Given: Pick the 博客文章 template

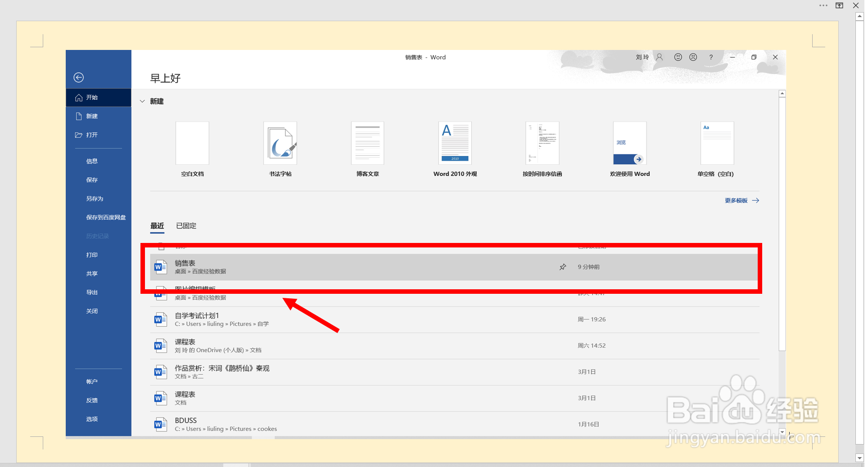Looking at the screenshot, I should tap(367, 143).
